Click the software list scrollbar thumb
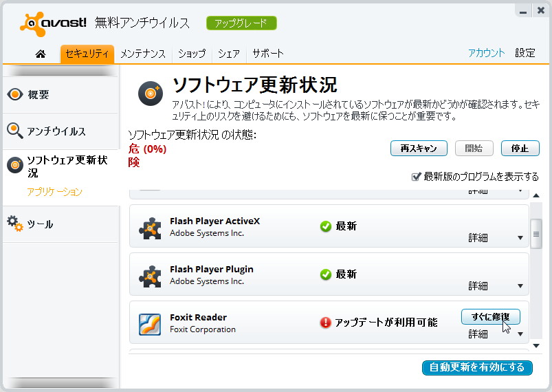This screenshot has width=552, height=392. pos(536,234)
